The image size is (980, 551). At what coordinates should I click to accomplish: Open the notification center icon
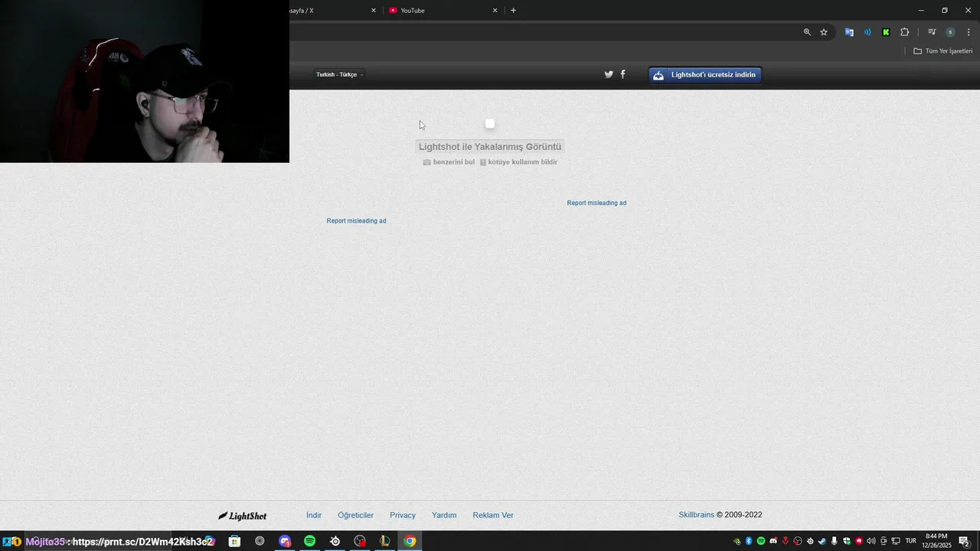pyautogui.click(x=965, y=541)
